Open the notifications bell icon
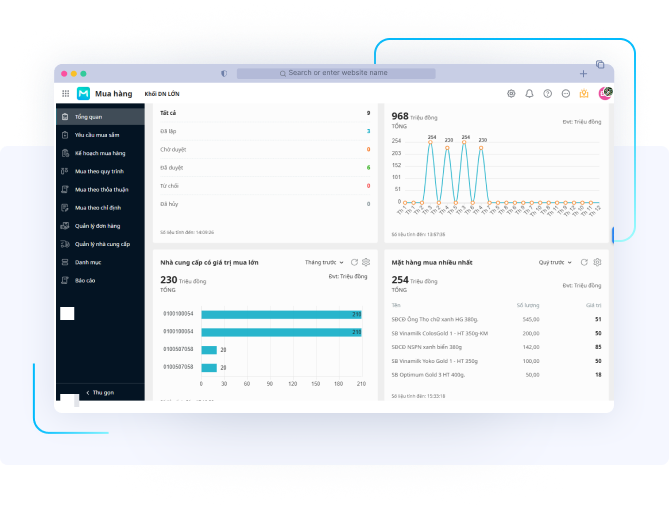The height and width of the screenshot is (505, 669). (529, 93)
